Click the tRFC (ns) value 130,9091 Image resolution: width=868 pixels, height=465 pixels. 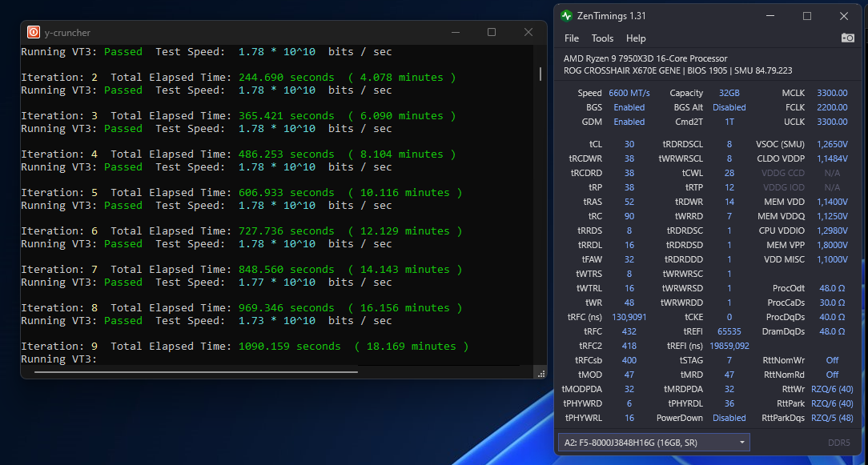point(629,317)
